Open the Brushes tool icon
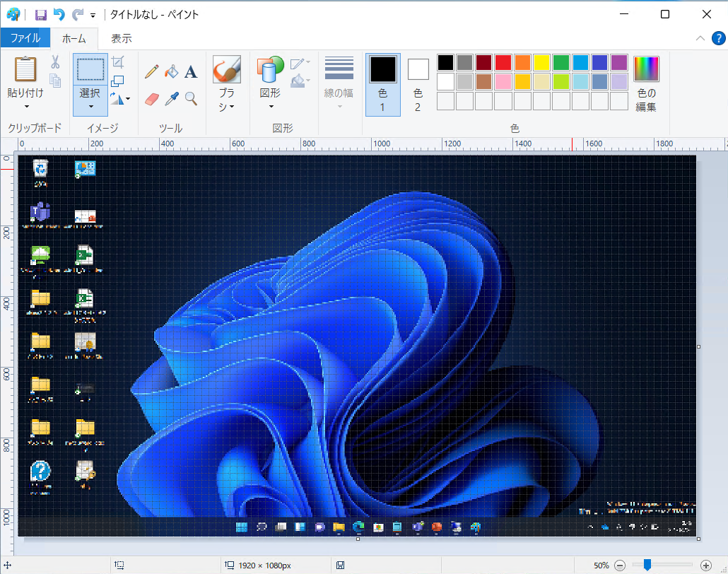Viewport: 728px width, 574px height. 227,69
